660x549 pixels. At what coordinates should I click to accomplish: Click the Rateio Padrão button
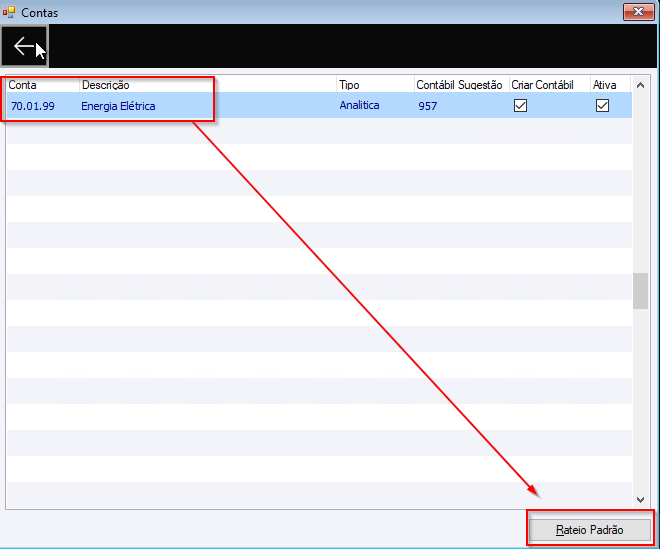click(590, 530)
